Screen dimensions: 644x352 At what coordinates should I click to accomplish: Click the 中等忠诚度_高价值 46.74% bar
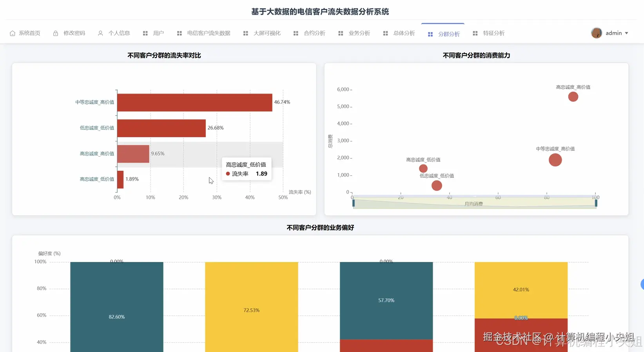194,103
